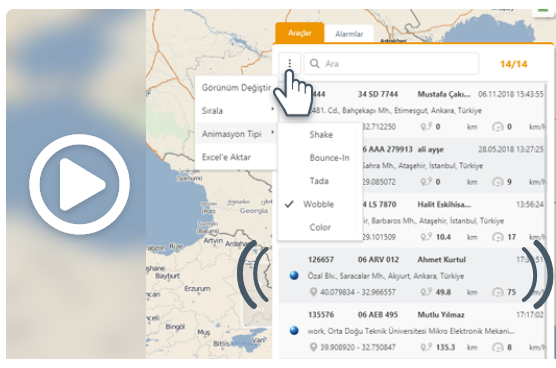Click the search magnifier icon

pos(315,63)
